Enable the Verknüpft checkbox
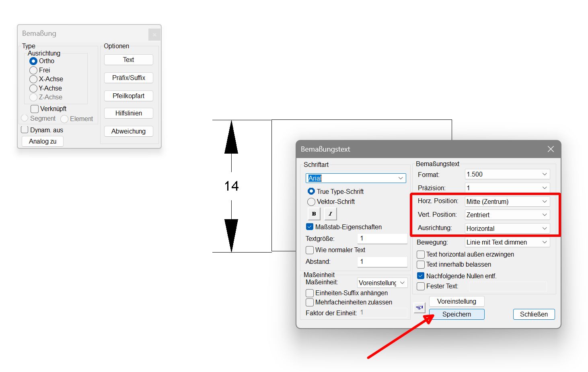The width and height of the screenshot is (588, 372). [35, 109]
